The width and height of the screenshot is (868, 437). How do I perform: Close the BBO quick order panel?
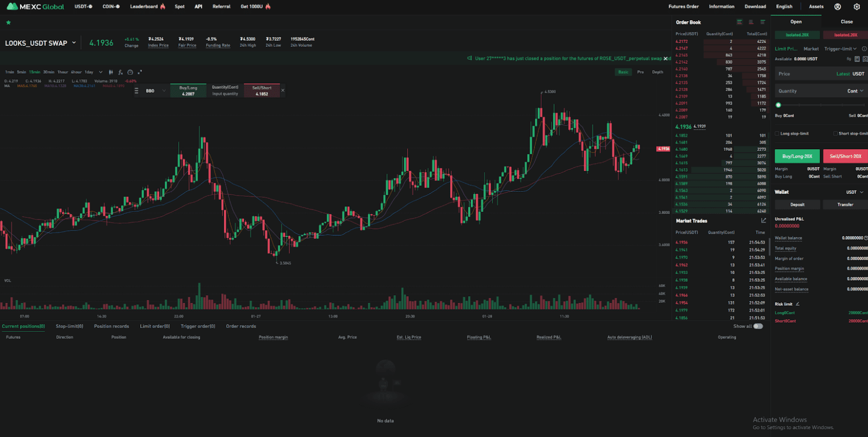point(283,91)
